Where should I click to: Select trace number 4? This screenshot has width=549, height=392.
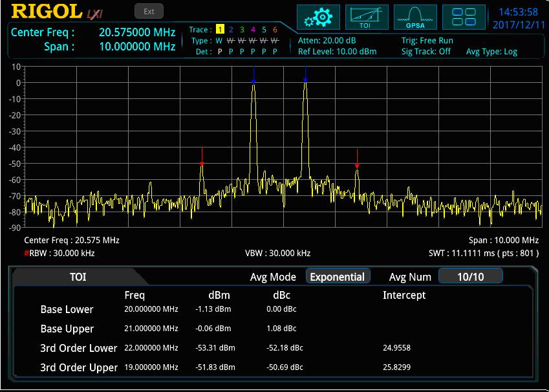[x=253, y=30]
